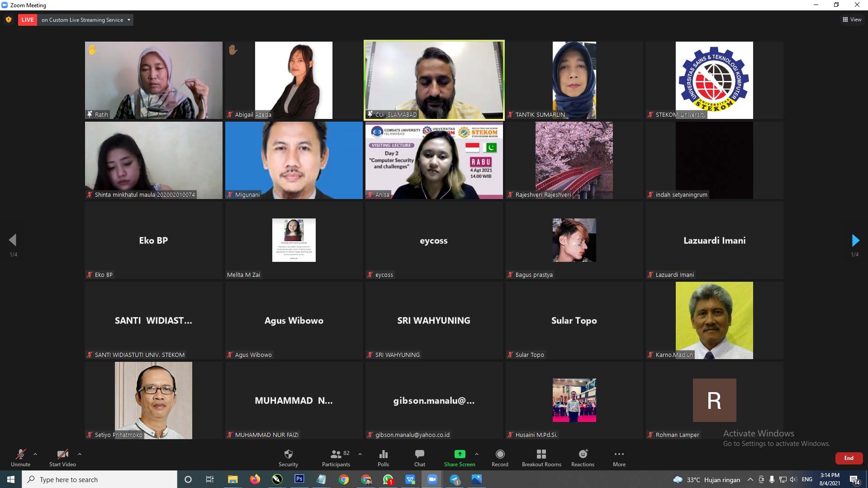Expand video options arrow beside Start Video
The width and height of the screenshot is (868, 488).
click(x=80, y=454)
